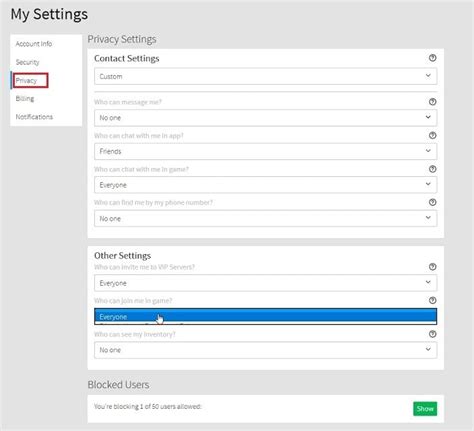Expand the chat with me in game dropdown
The height and width of the screenshot is (431, 474).
(x=265, y=185)
